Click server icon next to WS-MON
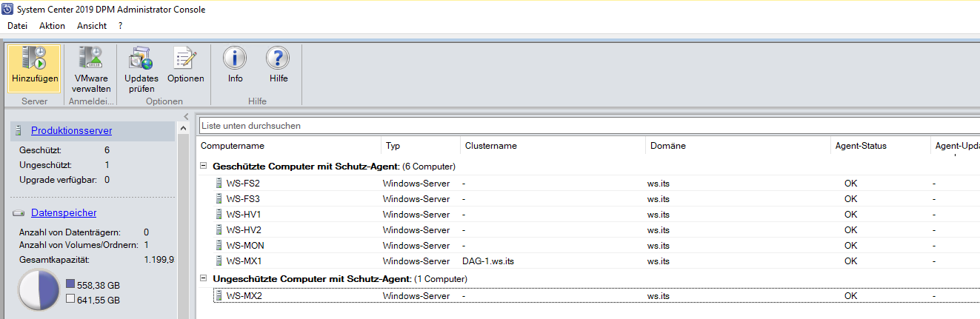This screenshot has width=980, height=319. pos(219,246)
